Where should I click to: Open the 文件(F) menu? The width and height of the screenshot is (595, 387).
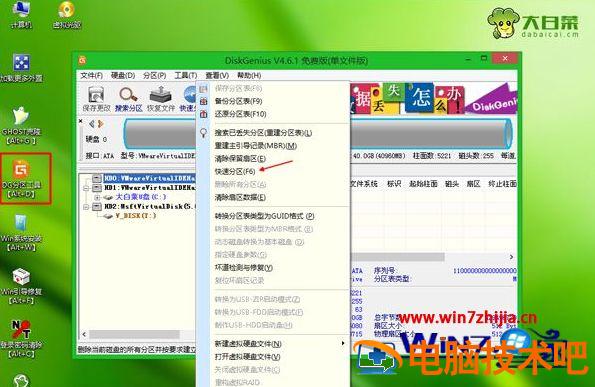[x=91, y=76]
